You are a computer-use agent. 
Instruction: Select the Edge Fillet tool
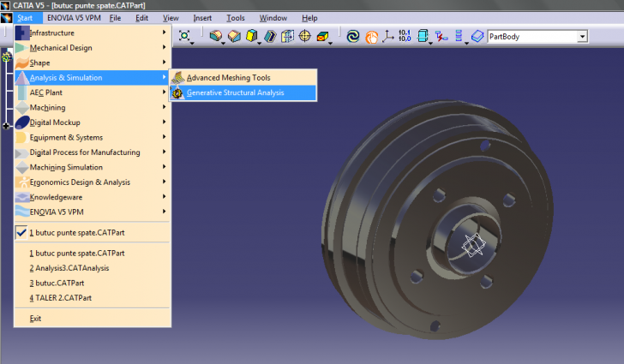216,36
